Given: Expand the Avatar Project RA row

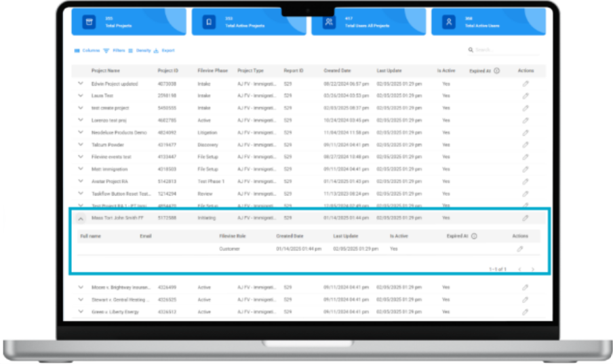Looking at the screenshot, I should pos(81,181).
